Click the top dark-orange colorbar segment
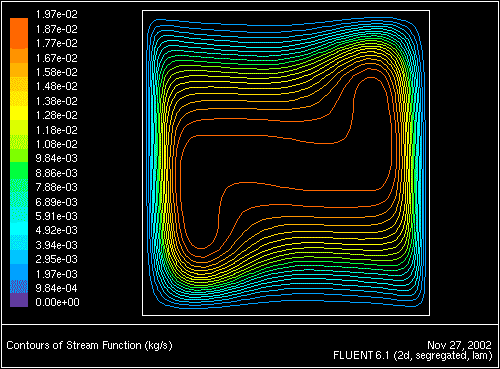This screenshot has height=369, width=500. click(19, 33)
